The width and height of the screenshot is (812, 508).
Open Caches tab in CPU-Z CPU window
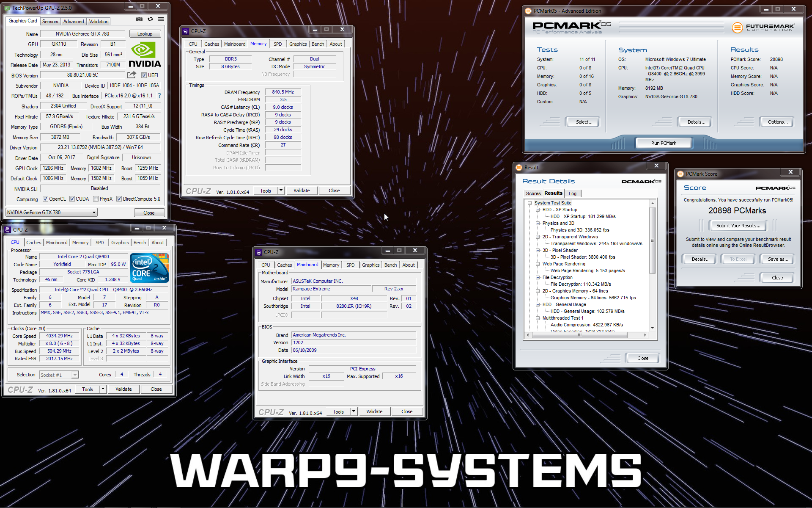tap(34, 243)
